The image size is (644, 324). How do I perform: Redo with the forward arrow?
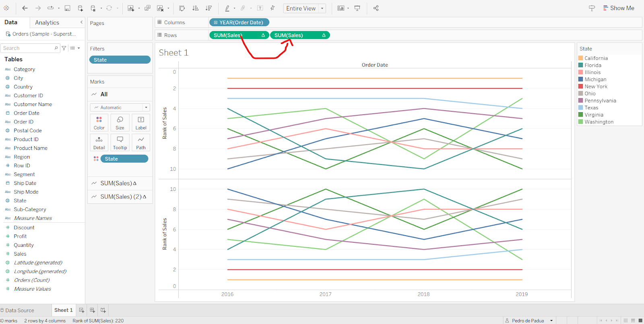[x=38, y=8]
